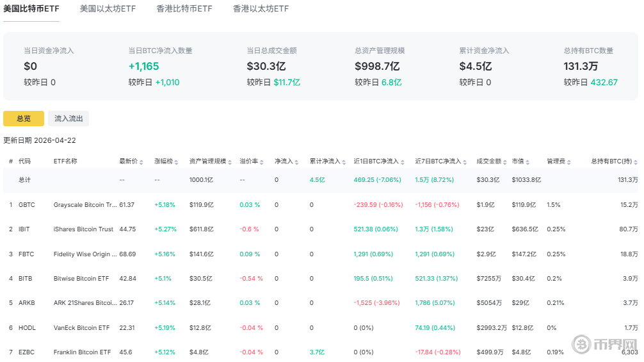Click the ETF名称 column header
Screen dimensions: 644x362
coord(65,161)
